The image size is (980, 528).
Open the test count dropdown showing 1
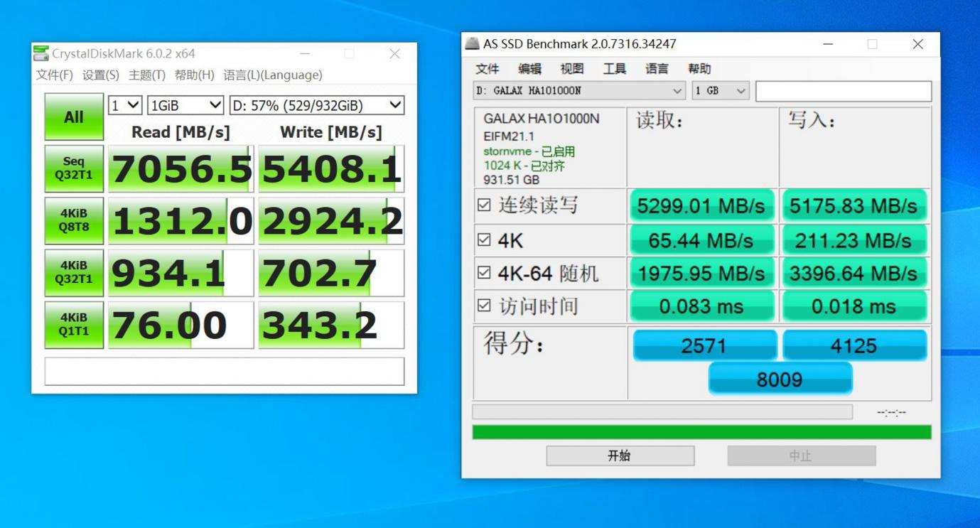[125, 105]
